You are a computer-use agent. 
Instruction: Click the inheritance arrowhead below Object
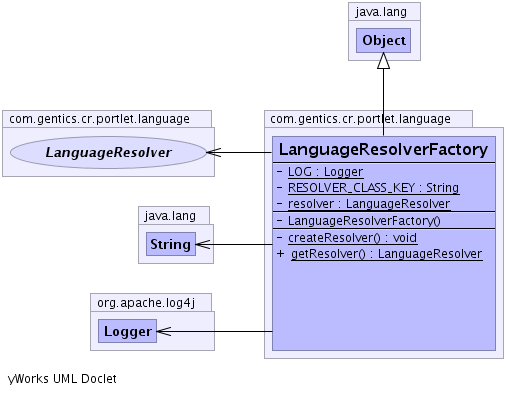383,61
